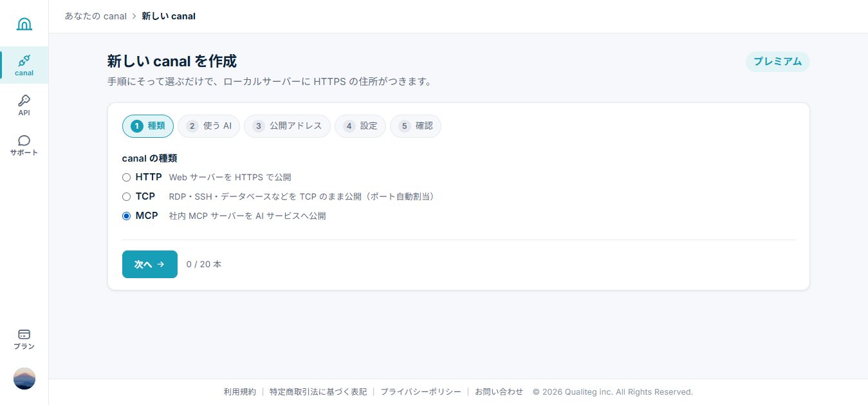Open the API key section
This screenshot has height=405, width=868.
pyautogui.click(x=24, y=105)
